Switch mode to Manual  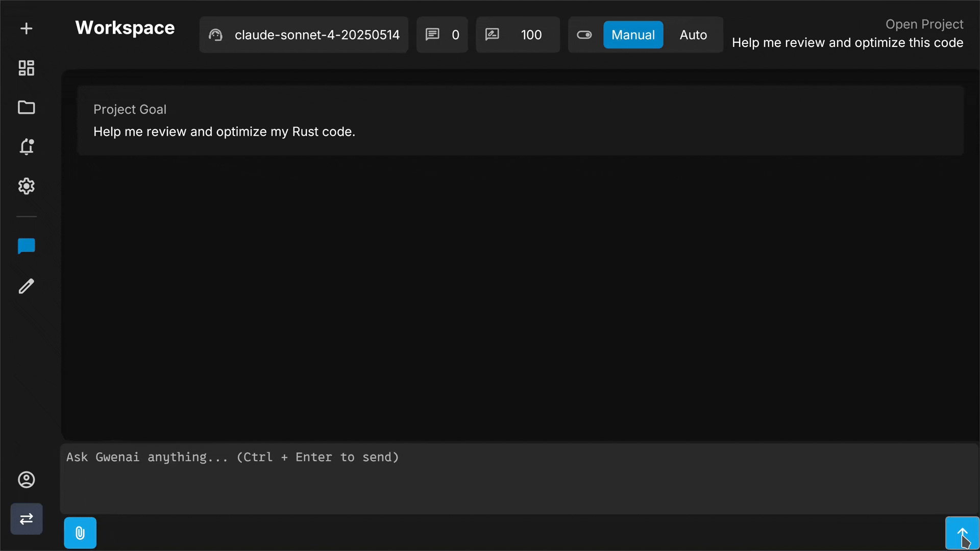(x=633, y=35)
